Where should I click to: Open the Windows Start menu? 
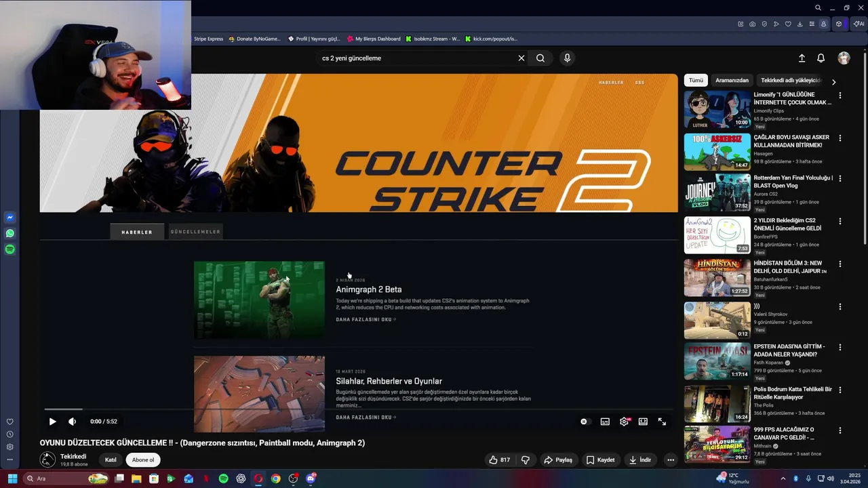12,479
